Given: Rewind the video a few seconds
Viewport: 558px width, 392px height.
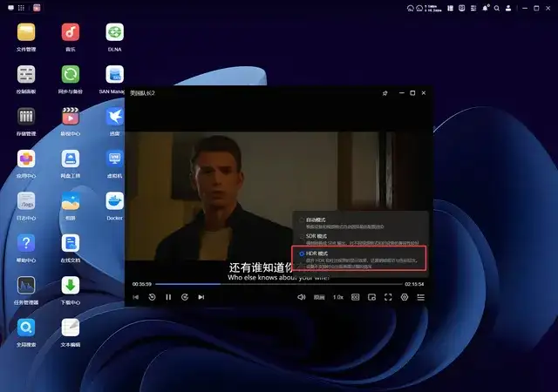Looking at the screenshot, I should coord(152,297).
